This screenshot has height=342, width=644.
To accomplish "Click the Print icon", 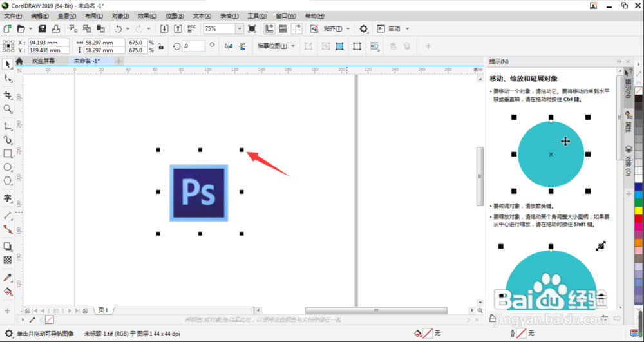I will (56, 29).
